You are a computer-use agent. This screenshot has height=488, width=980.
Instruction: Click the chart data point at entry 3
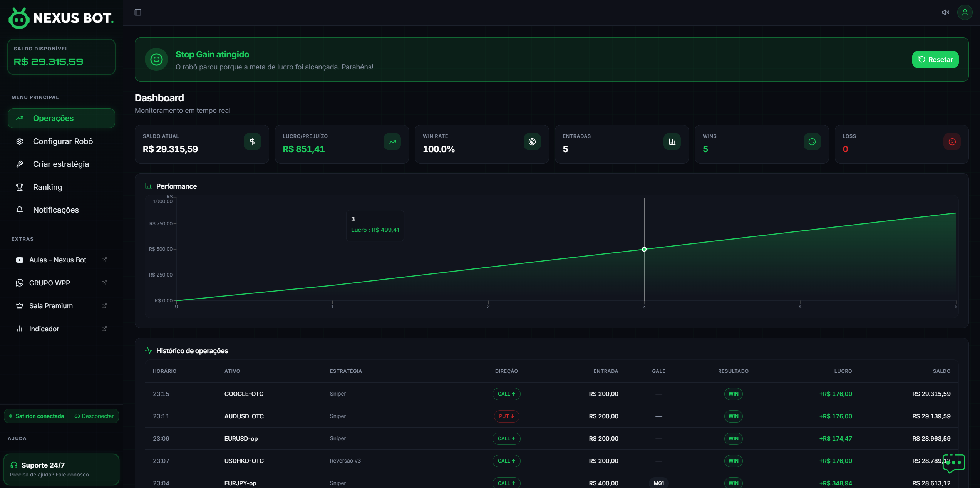(644, 249)
